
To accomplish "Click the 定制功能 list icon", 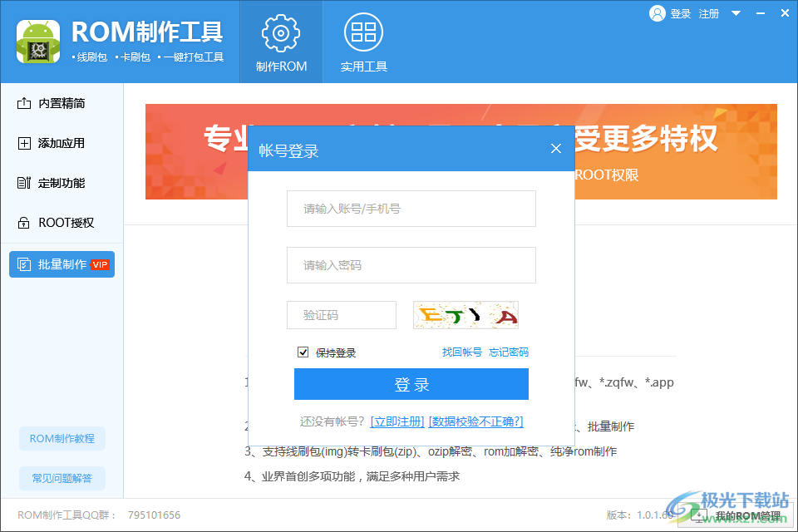I will click(24, 183).
